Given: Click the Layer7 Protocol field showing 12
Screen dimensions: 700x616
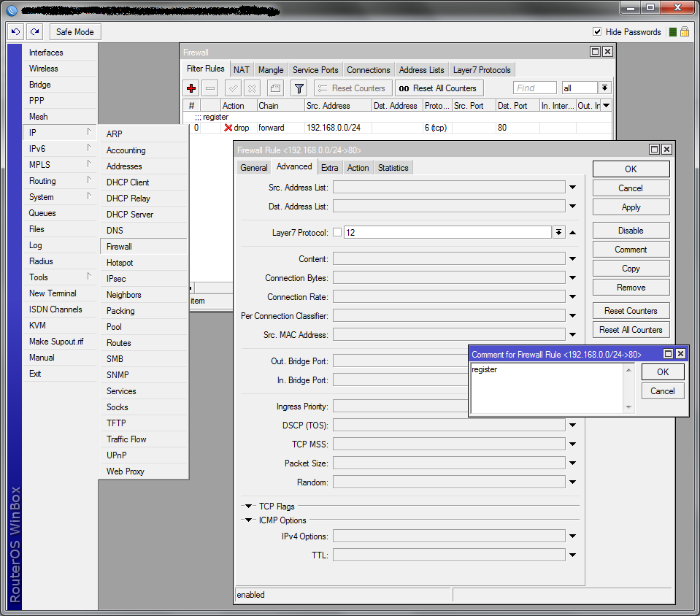Looking at the screenshot, I should click(447, 232).
